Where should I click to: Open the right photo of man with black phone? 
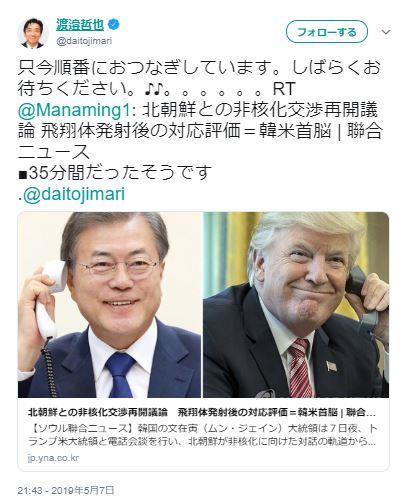(x=296, y=305)
